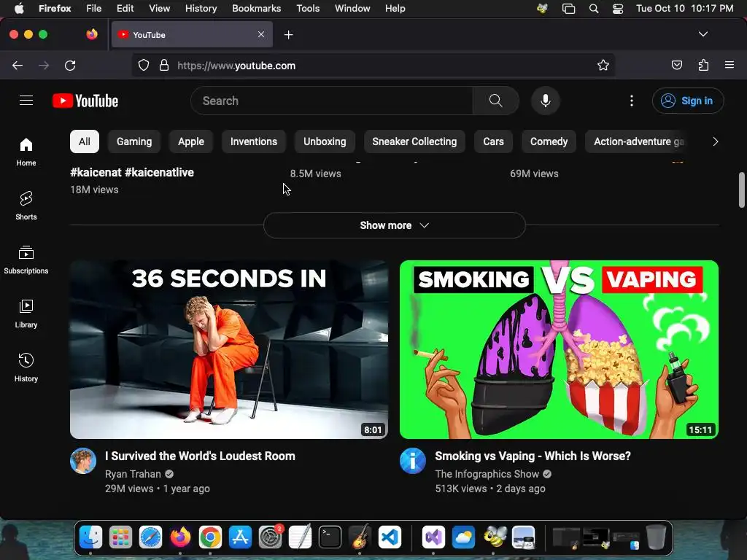Open Firefox extensions puzzle icon

point(703,65)
